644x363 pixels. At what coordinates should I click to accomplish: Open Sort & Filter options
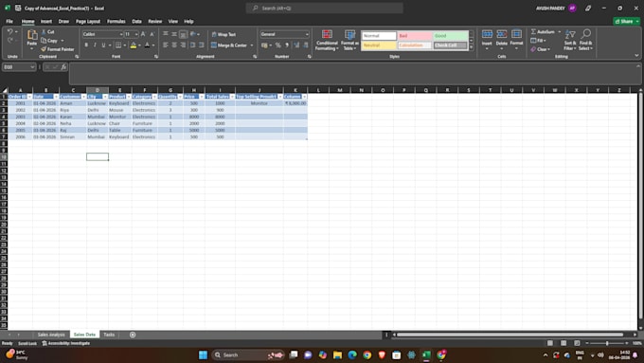[x=570, y=40]
